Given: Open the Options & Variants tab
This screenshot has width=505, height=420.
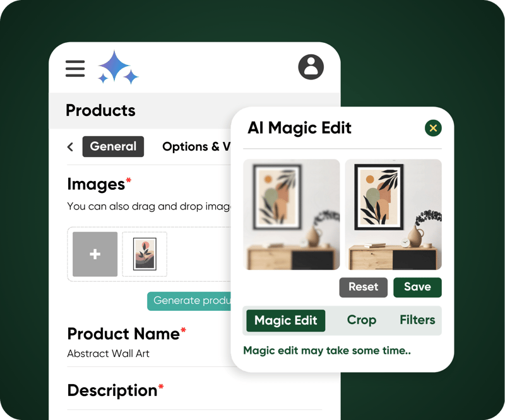Looking at the screenshot, I should click(196, 147).
